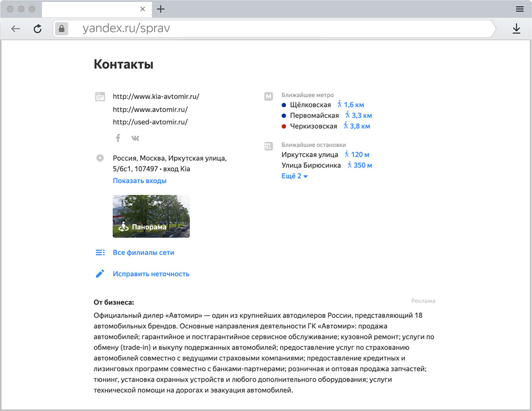The image size is (532, 411).
Task: Click the Реклама label
Action: coord(423,301)
